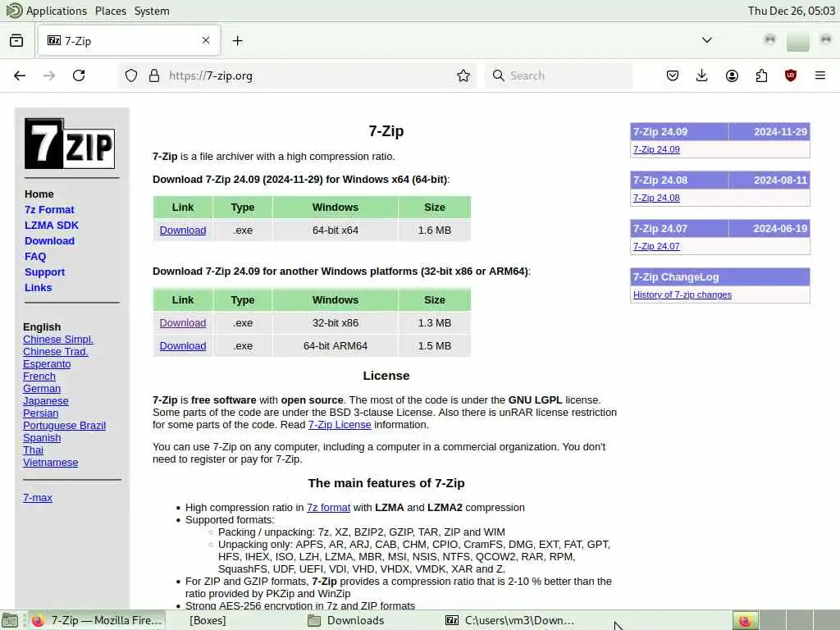
Task: Click the Firefox back arrow
Action: 20,75
